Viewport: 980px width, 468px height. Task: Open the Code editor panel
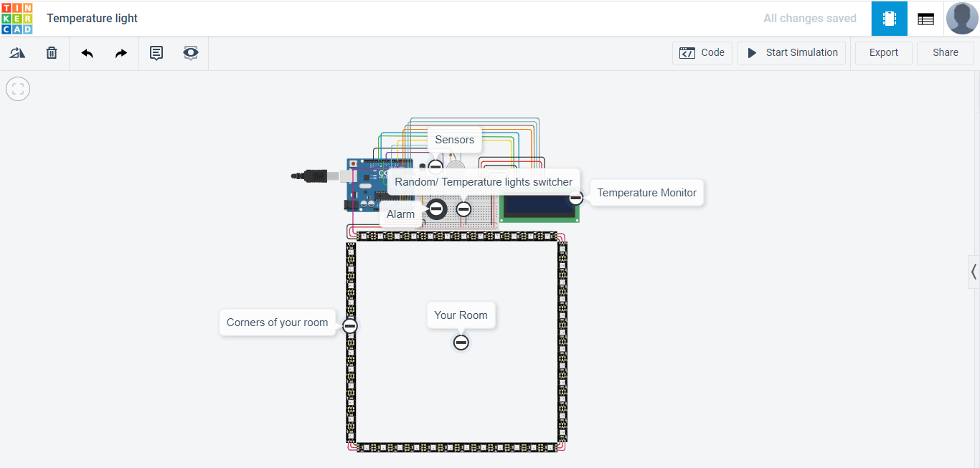tap(702, 52)
